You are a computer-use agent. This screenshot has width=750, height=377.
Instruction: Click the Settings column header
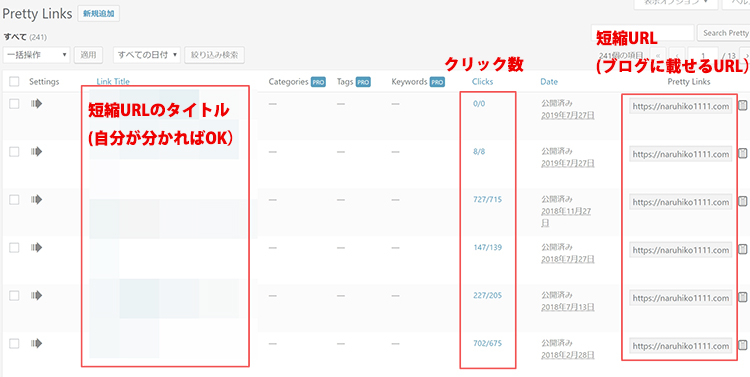[44, 82]
